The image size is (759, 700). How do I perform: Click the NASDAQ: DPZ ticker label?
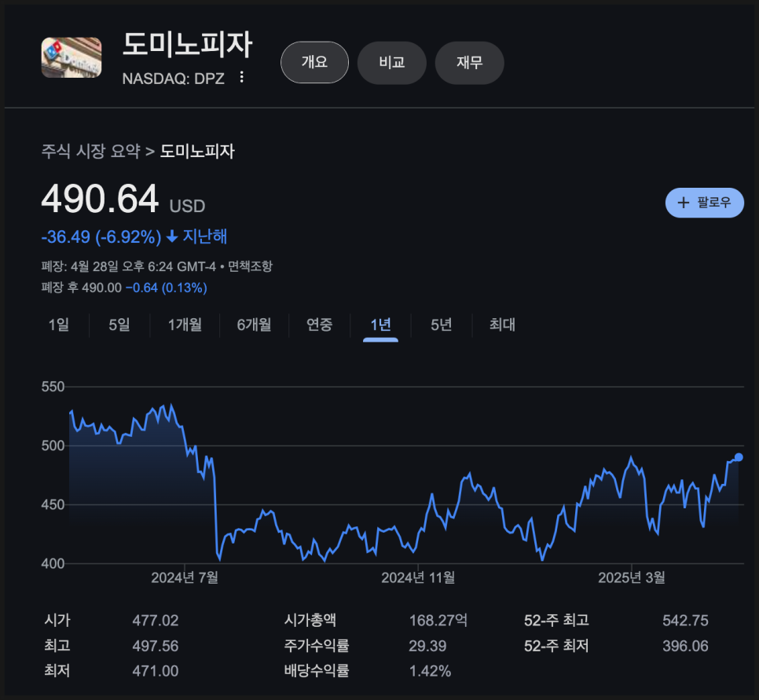click(x=174, y=79)
